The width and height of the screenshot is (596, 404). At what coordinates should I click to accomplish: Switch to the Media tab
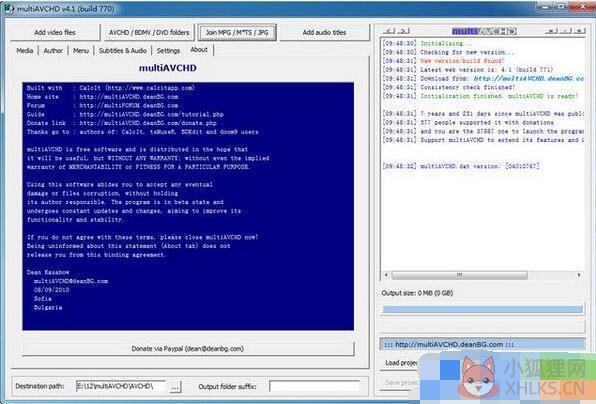[x=25, y=51]
